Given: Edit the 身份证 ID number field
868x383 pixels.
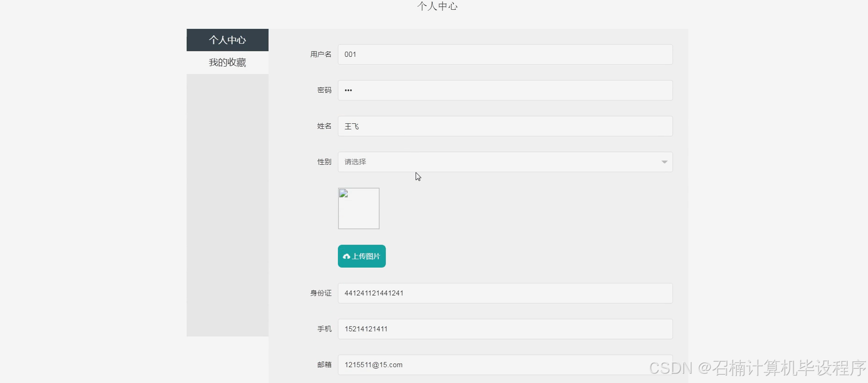Looking at the screenshot, I should point(505,293).
